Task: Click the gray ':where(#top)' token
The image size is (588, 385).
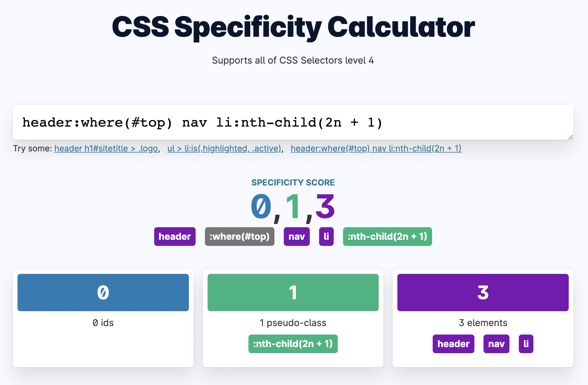Action: point(239,237)
